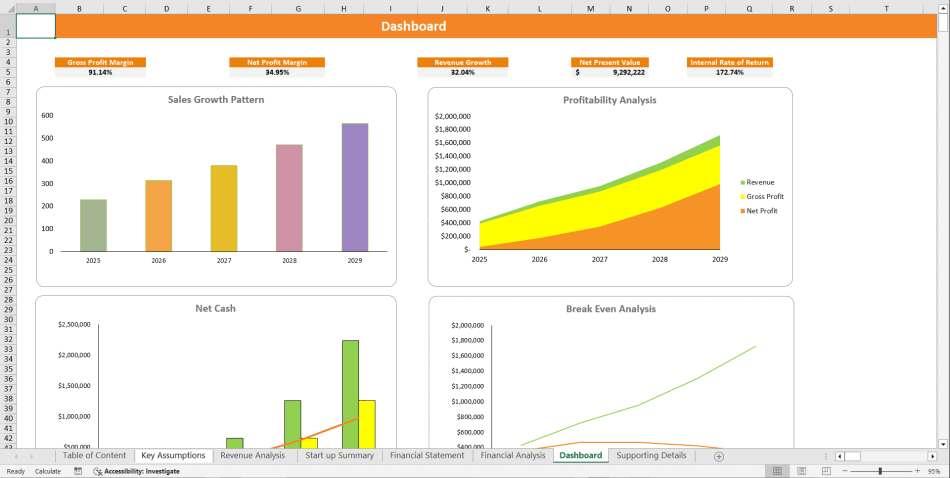950x478 pixels.
Task: Select column header G
Action: point(298,9)
